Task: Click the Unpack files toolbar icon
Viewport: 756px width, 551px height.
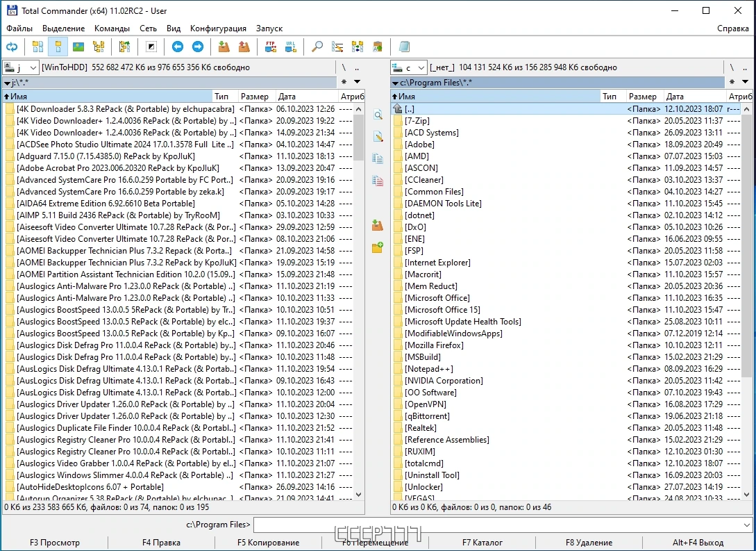Action: (244, 47)
